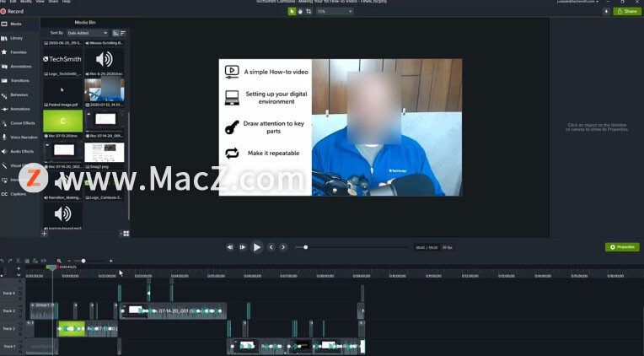Click the previous frame step-back button
The height and width of the screenshot is (356, 644).
[x=230, y=247]
